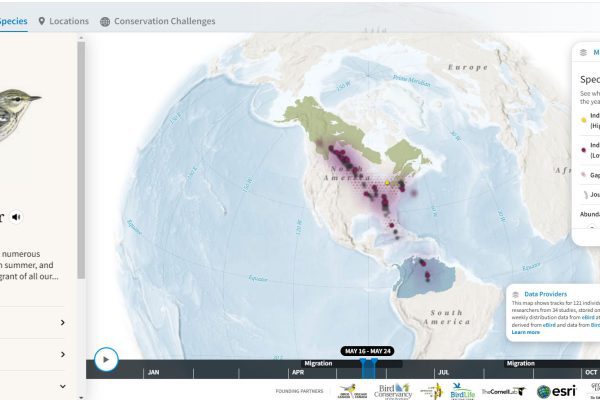
Task: Play the bird call audio
Action: tap(17, 217)
